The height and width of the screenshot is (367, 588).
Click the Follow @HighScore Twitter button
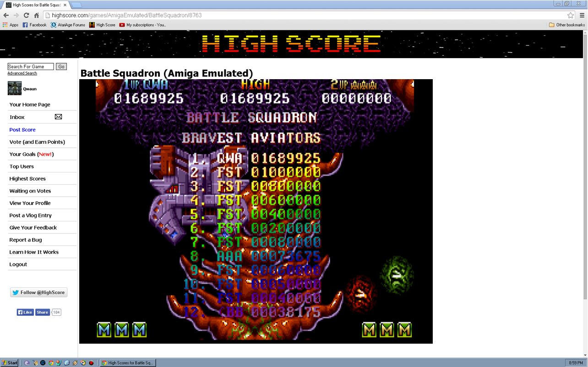39,292
